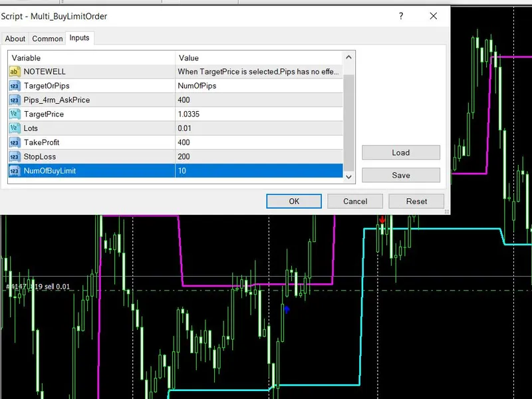532x399 pixels.
Task: Select the TakeProfit variable name
Action: coord(41,142)
